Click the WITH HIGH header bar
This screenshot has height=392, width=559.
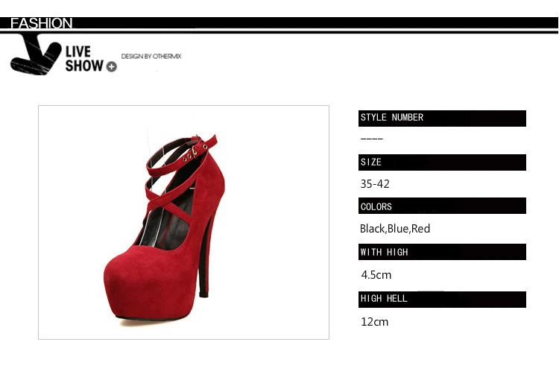coord(442,252)
